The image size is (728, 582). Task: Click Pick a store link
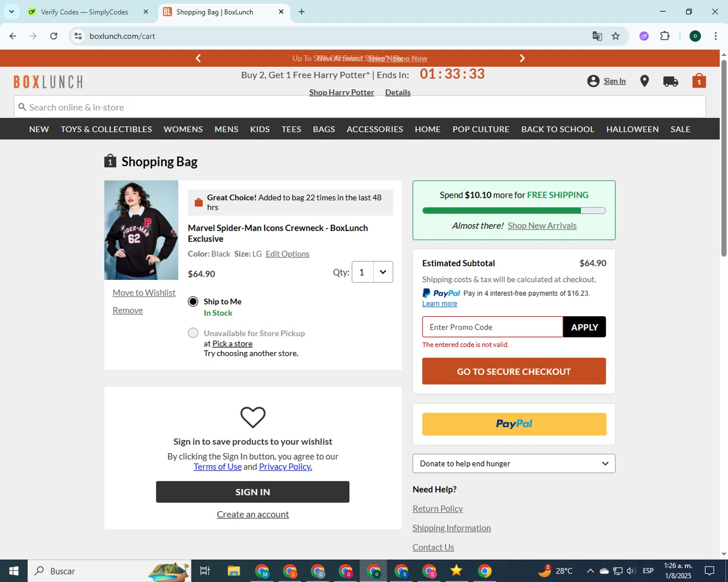232,343
